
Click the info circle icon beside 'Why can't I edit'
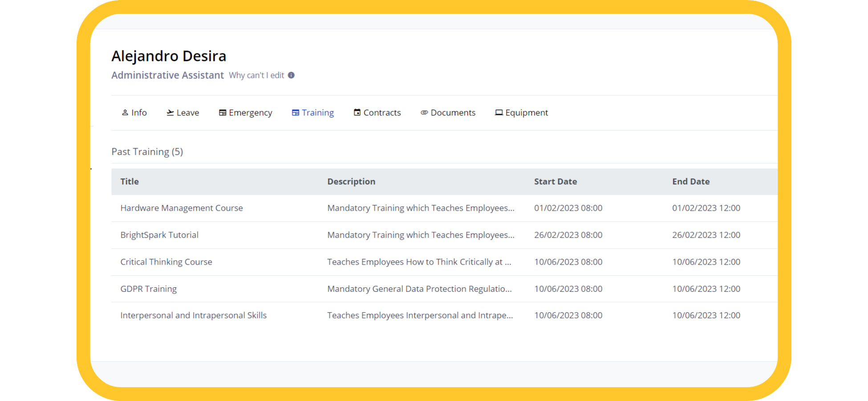pyautogui.click(x=291, y=75)
